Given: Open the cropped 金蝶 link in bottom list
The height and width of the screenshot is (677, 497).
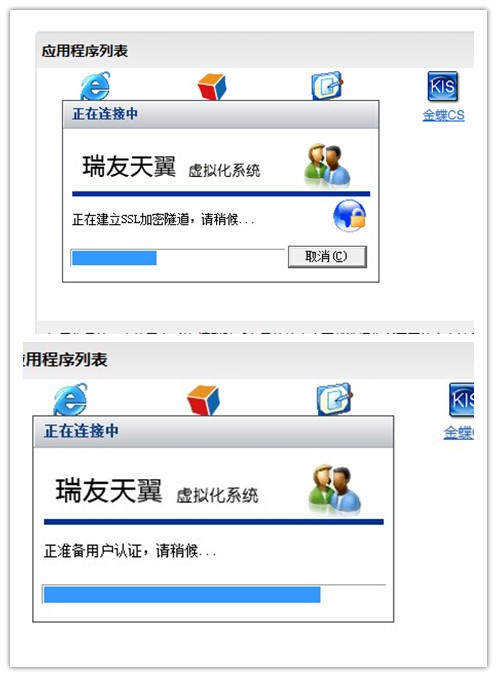Looking at the screenshot, I should [459, 433].
